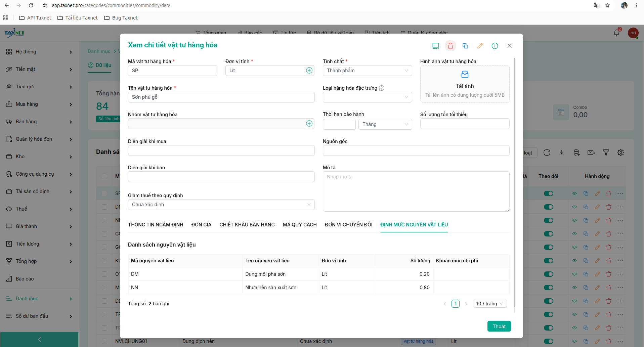Click the screen layout icon in dialog header

pos(435,46)
